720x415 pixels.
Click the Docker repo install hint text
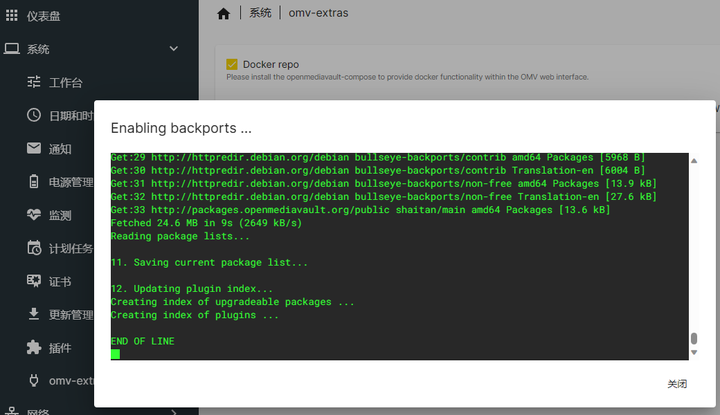pos(407,77)
